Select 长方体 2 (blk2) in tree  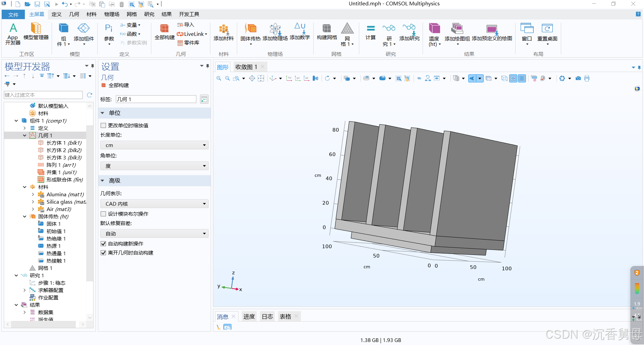pos(60,150)
